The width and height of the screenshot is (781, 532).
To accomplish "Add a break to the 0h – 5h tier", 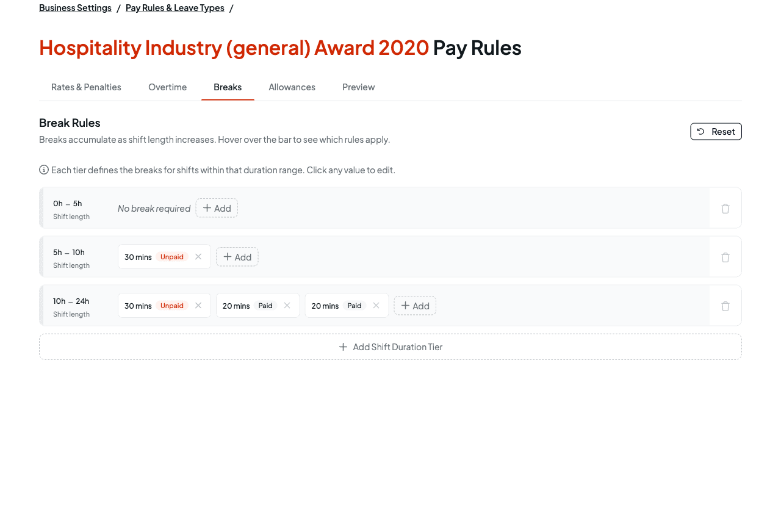I will (x=217, y=208).
